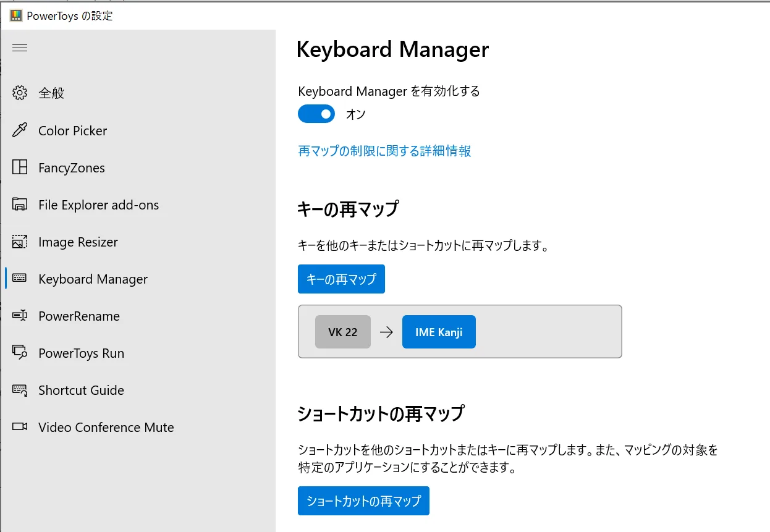Screen dimensions: 770x532
Task: Click the ショートカットの再マップ section heading
Action: (x=381, y=413)
